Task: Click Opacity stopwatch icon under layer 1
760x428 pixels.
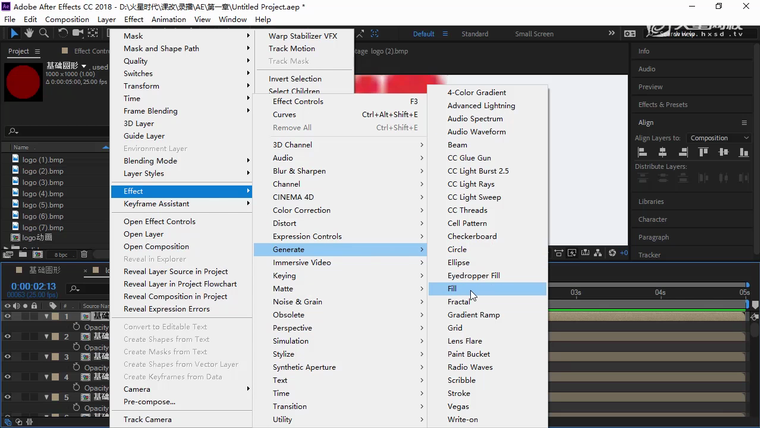Action: [x=76, y=327]
